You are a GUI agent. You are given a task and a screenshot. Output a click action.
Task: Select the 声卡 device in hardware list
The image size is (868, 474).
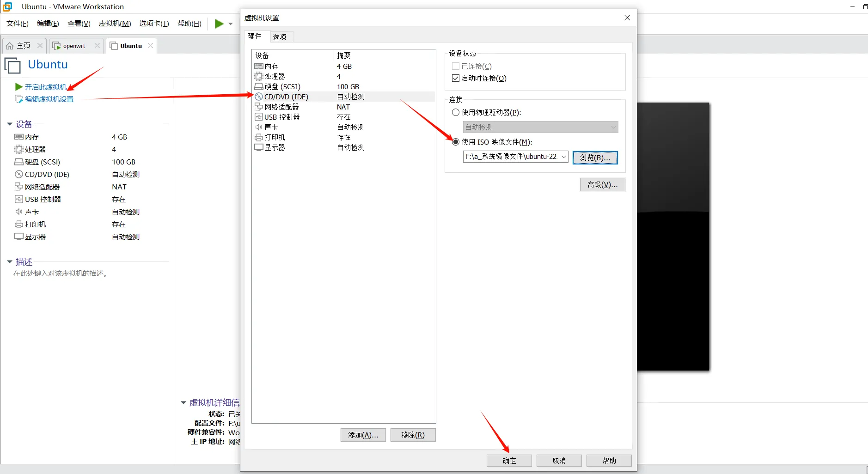click(271, 127)
